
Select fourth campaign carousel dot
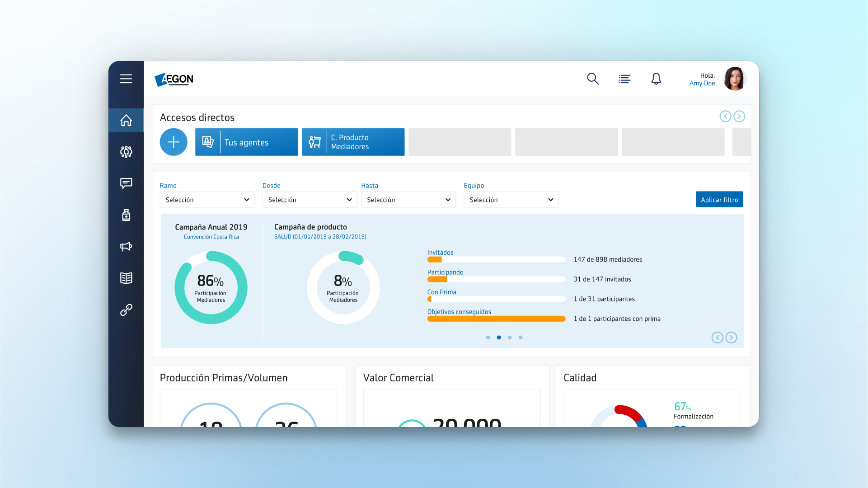tap(521, 338)
